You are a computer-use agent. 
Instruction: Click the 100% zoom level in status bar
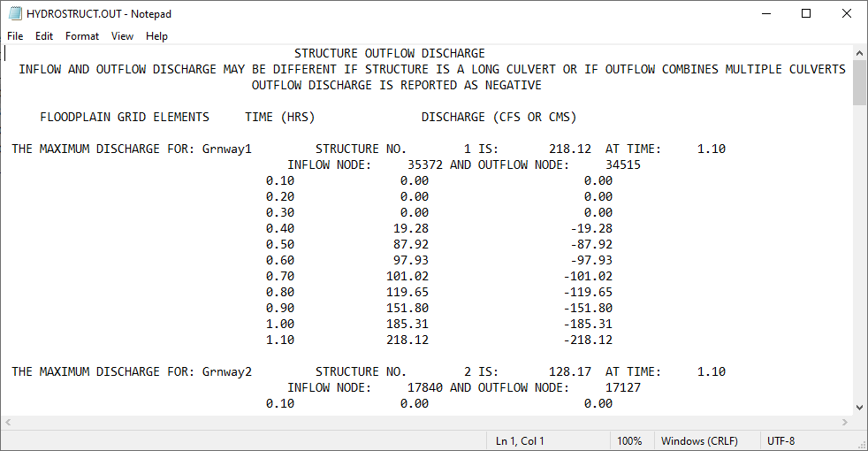coord(629,440)
